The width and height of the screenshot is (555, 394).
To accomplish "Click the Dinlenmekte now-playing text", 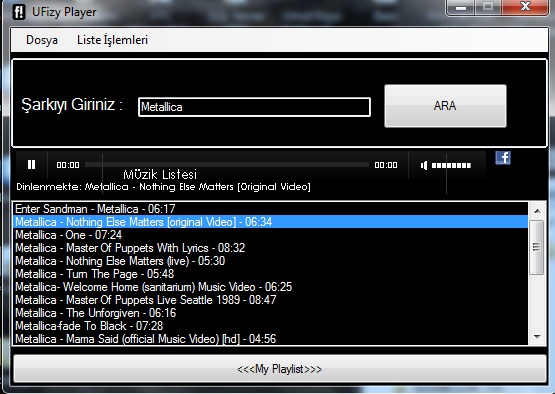I will 163,187.
